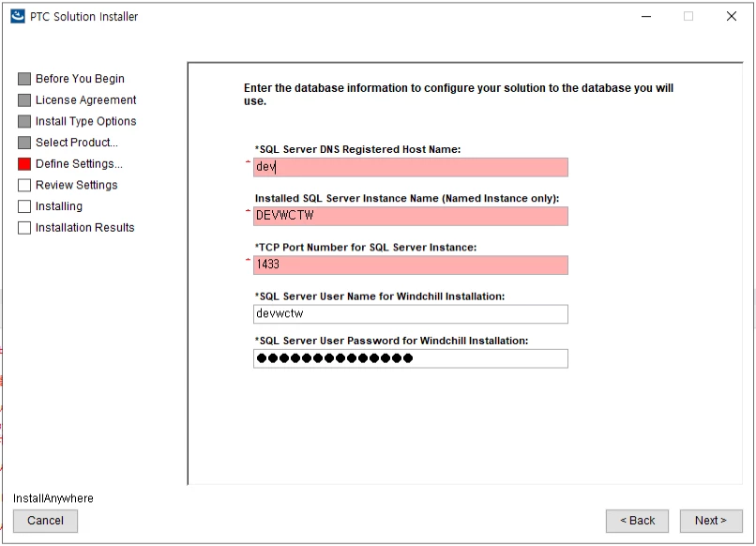
Task: Click the PTC Solution Installer title bar icon
Action: 18,16
